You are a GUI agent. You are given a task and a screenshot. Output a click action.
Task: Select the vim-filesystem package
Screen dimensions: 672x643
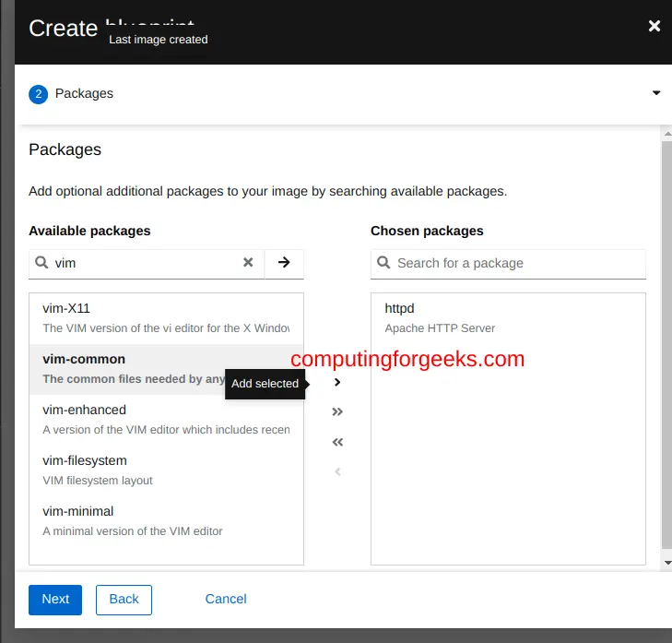tap(166, 470)
